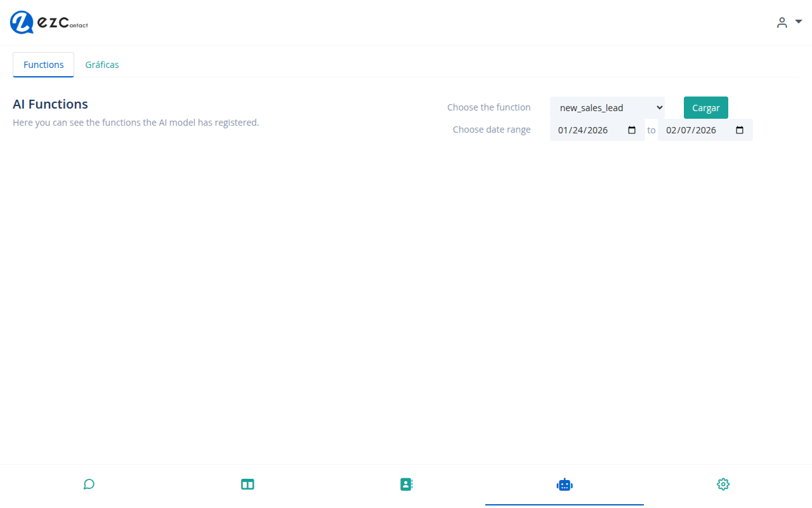The image size is (812, 508).
Task: Click the "Choose the function" label
Action: pos(488,107)
